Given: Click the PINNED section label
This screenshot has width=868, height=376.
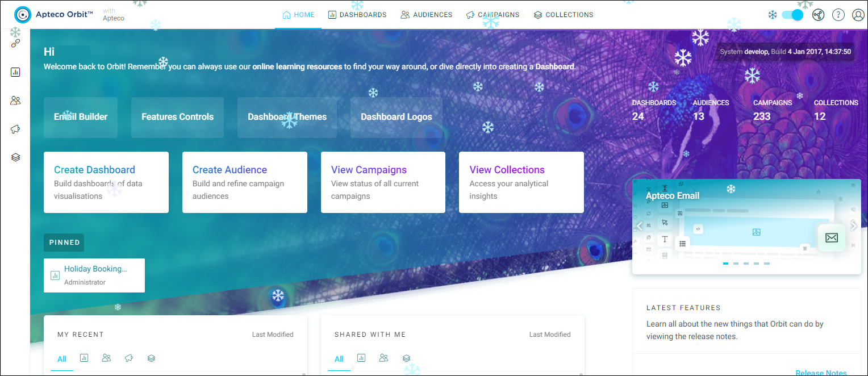Looking at the screenshot, I should pos(64,243).
